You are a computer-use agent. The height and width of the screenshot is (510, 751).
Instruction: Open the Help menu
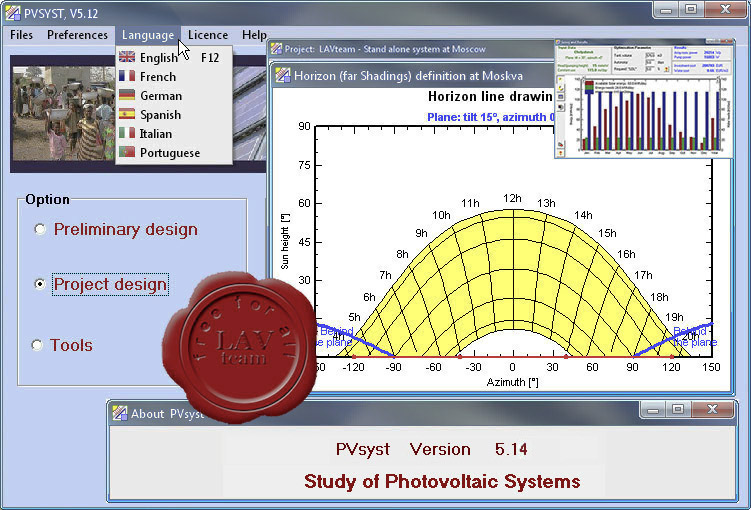click(254, 35)
